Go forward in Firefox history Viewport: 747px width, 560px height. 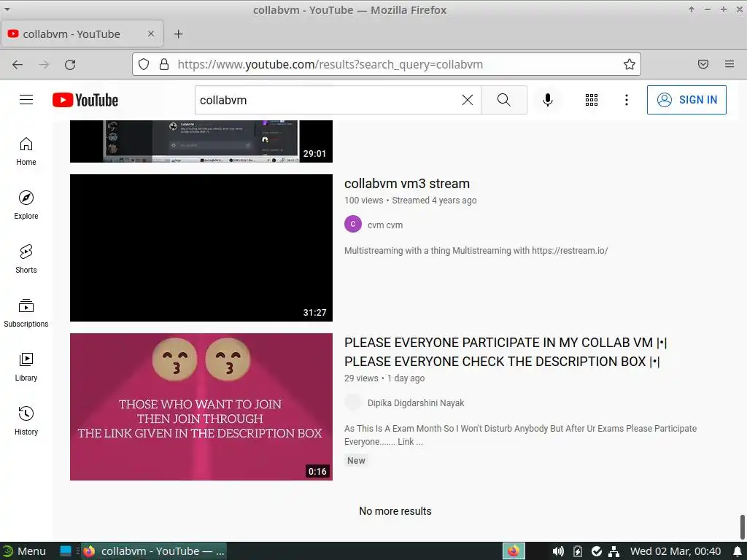point(44,64)
